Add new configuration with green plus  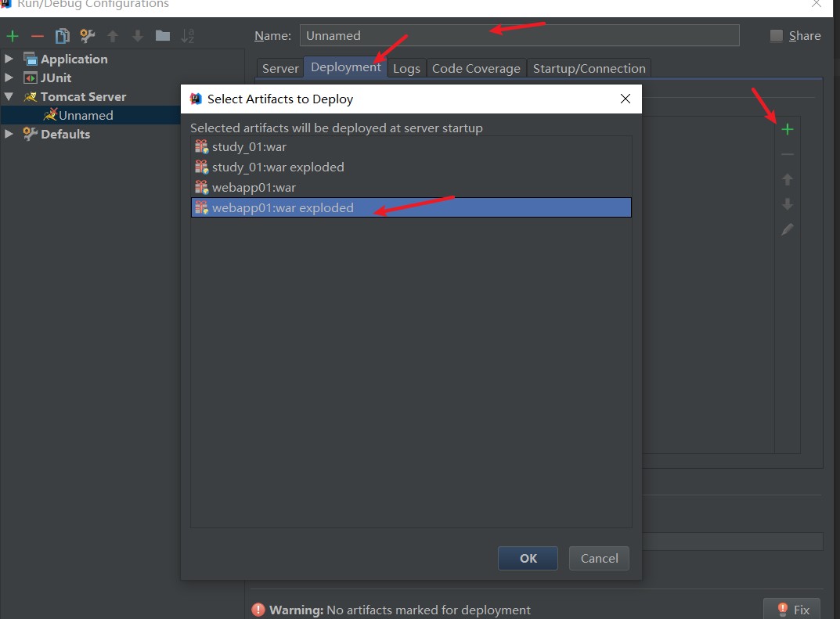tap(13, 37)
